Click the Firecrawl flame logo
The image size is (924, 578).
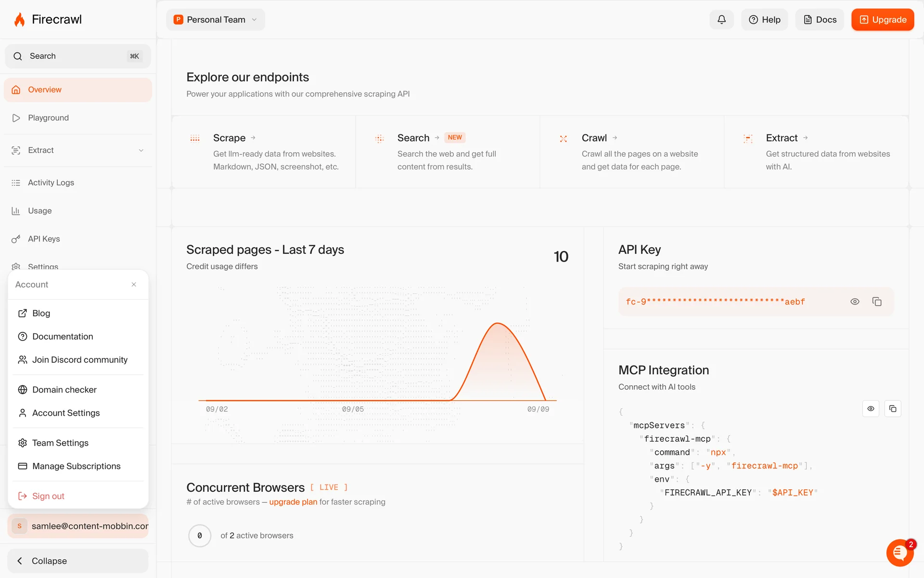click(x=20, y=20)
